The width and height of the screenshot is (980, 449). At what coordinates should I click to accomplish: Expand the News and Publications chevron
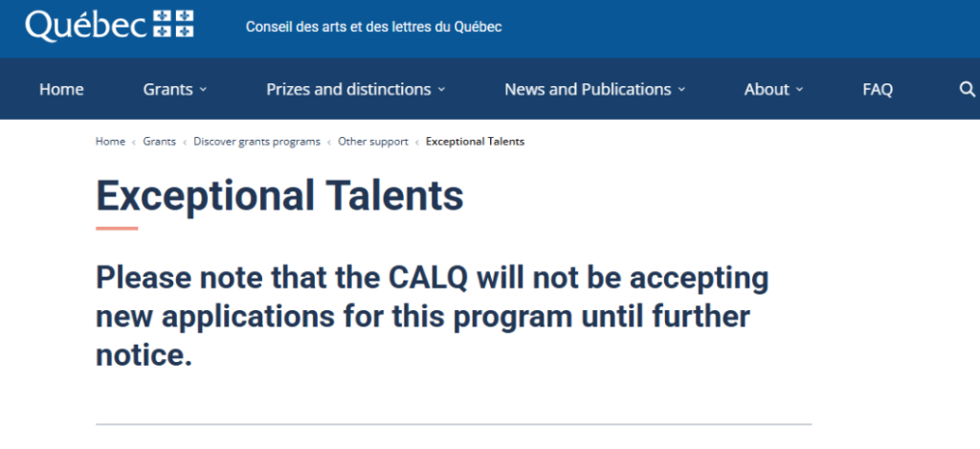681,90
